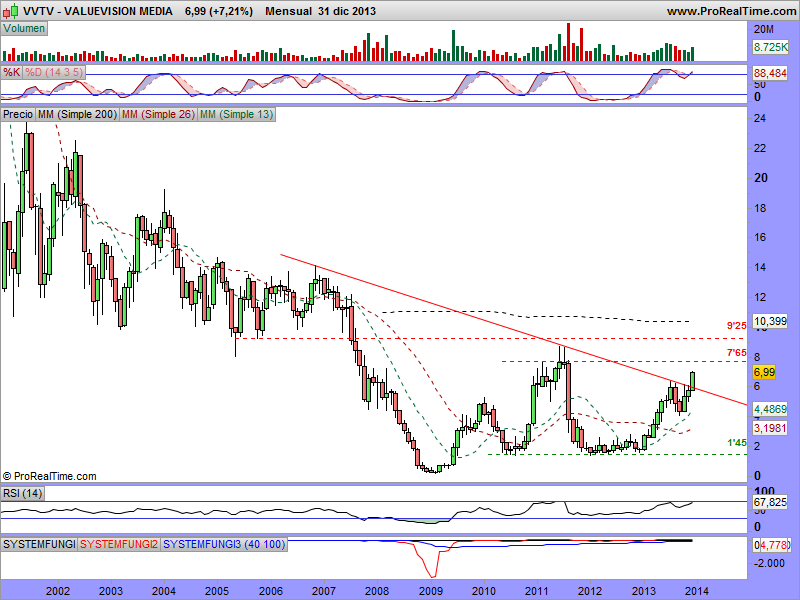Click the 10,399 moving average value label

pos(770,321)
